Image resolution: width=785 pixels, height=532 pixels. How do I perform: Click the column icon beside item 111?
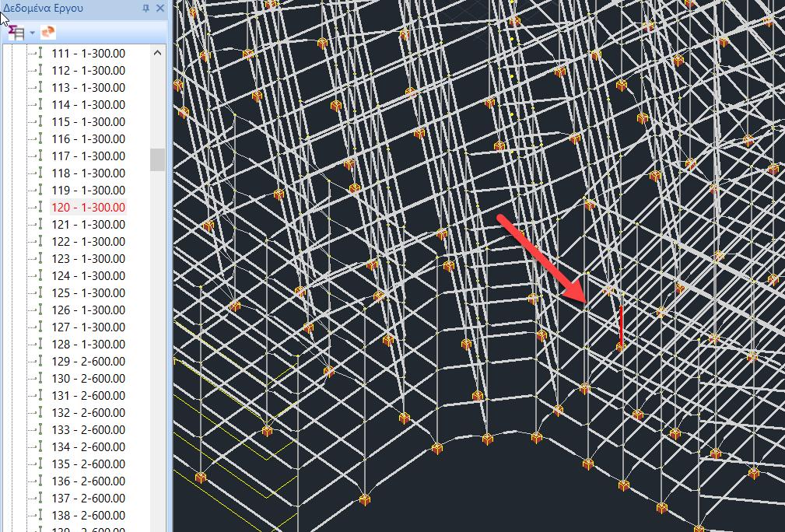pos(40,54)
